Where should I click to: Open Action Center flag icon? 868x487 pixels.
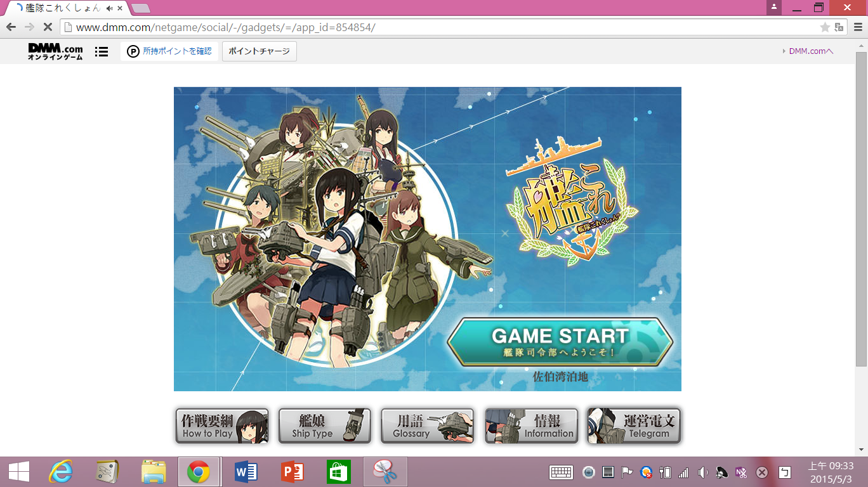click(x=626, y=472)
